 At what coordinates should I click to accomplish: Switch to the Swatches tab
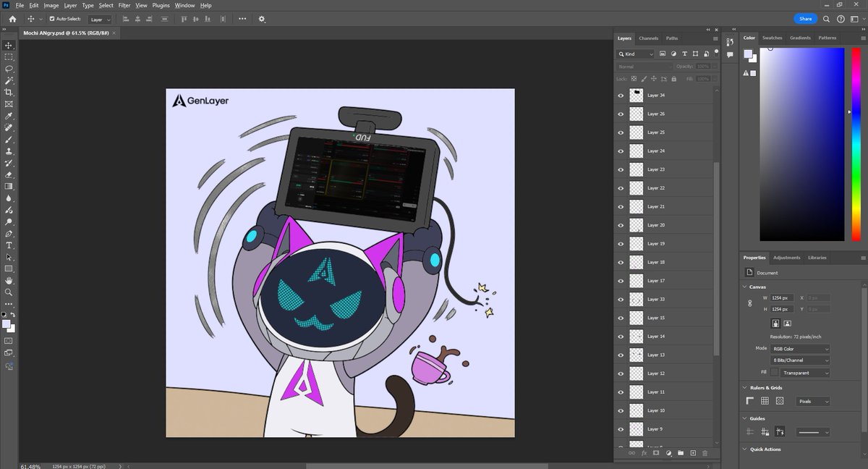click(x=773, y=38)
